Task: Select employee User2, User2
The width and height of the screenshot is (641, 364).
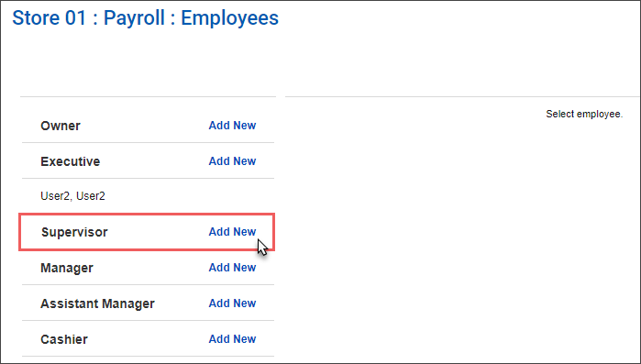Action: (72, 196)
